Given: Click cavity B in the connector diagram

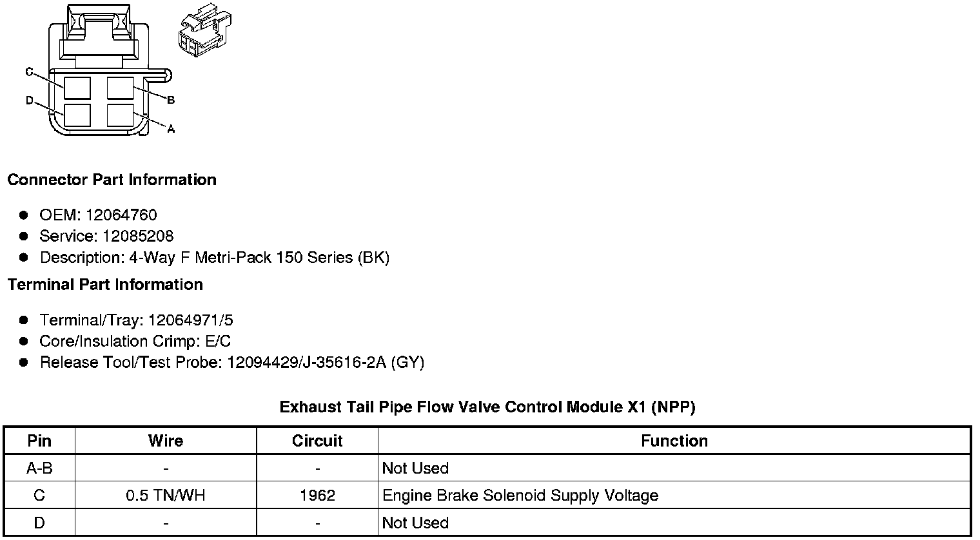Looking at the screenshot, I should (x=120, y=88).
